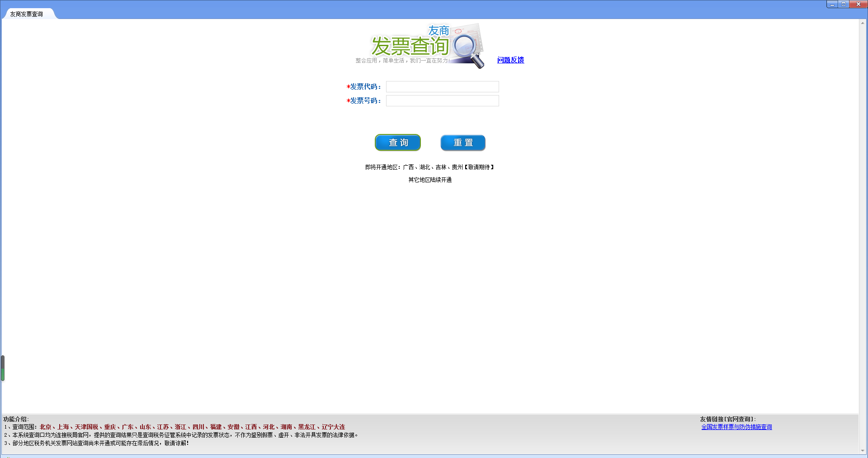Open 全国发票样票与防伪措施查询 link
The image size is (868, 458).
point(736,427)
